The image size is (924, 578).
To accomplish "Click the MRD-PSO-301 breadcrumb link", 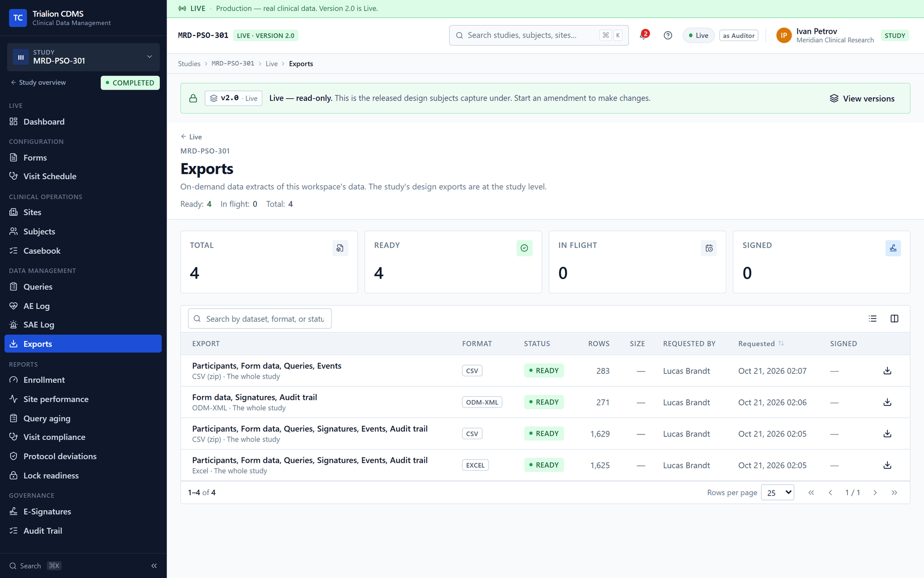I will click(233, 64).
